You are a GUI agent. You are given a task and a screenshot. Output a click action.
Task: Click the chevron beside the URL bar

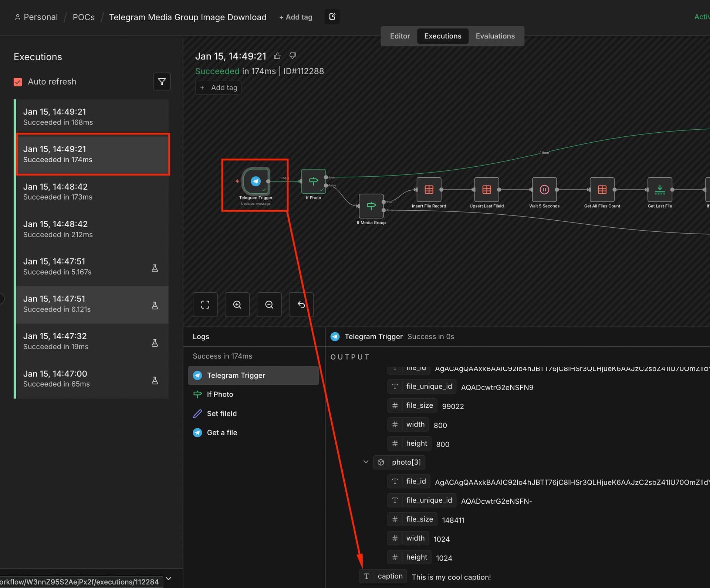[169, 578]
